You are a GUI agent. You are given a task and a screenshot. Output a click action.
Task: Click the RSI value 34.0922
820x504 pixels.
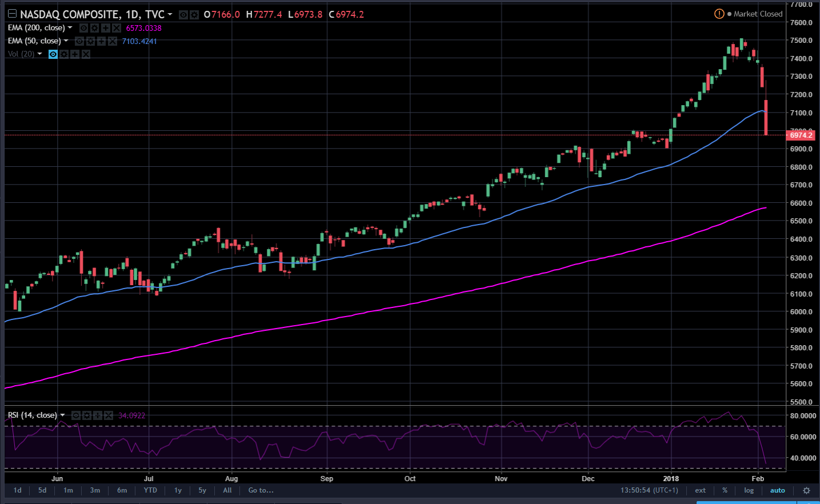[131, 415]
